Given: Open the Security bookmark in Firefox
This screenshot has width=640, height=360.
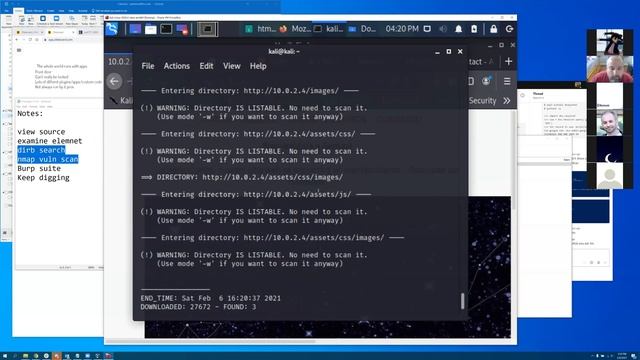Looking at the screenshot, I should 482,101.
